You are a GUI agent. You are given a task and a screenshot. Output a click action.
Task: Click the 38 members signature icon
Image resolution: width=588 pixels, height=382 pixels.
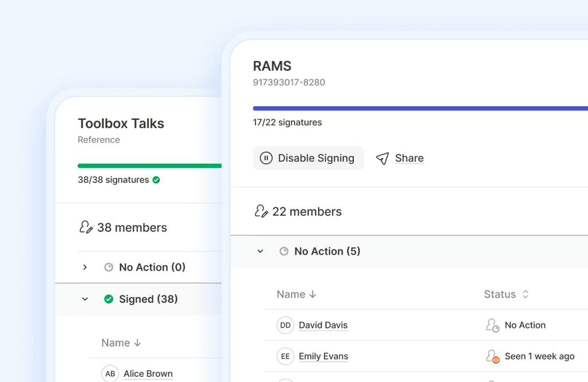pyautogui.click(x=86, y=228)
